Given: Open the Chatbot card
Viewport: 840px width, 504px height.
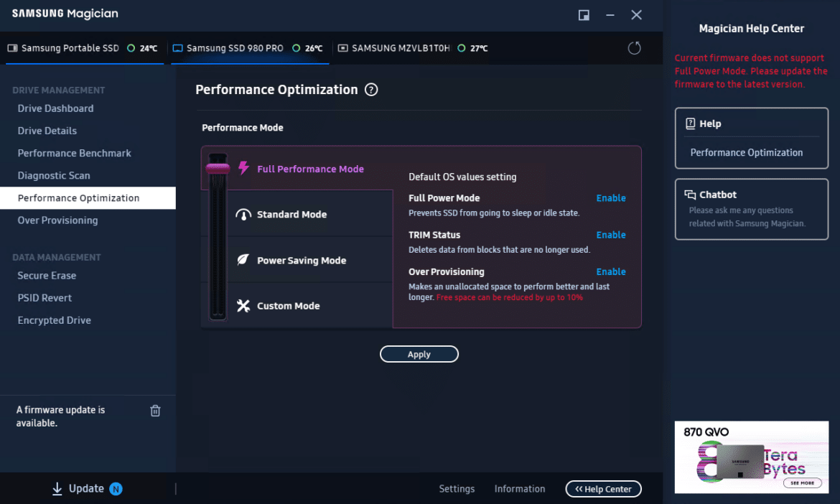Looking at the screenshot, I should (x=752, y=210).
